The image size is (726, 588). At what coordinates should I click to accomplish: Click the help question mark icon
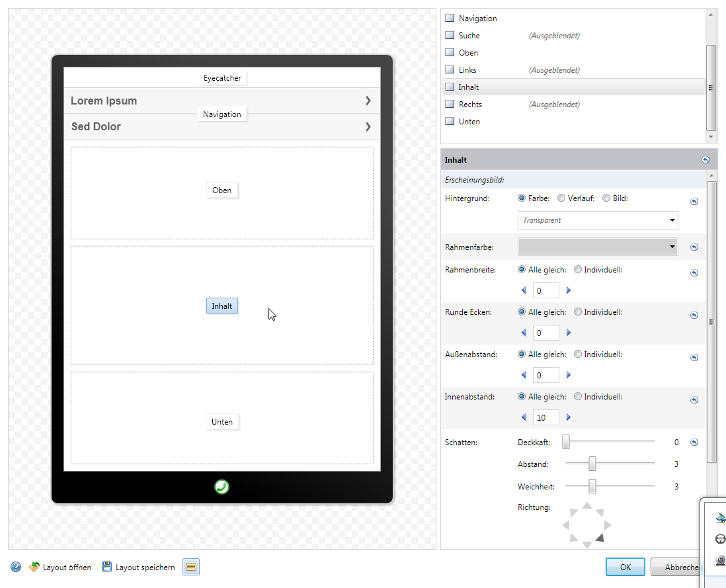click(x=16, y=567)
